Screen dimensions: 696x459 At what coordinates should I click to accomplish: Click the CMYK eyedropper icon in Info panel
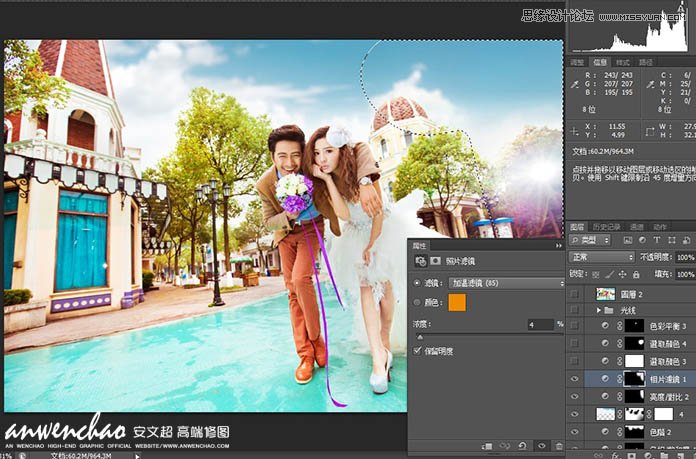point(651,84)
